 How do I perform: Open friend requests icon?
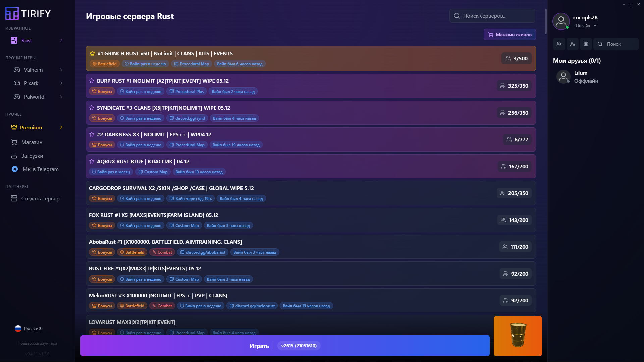(x=573, y=44)
